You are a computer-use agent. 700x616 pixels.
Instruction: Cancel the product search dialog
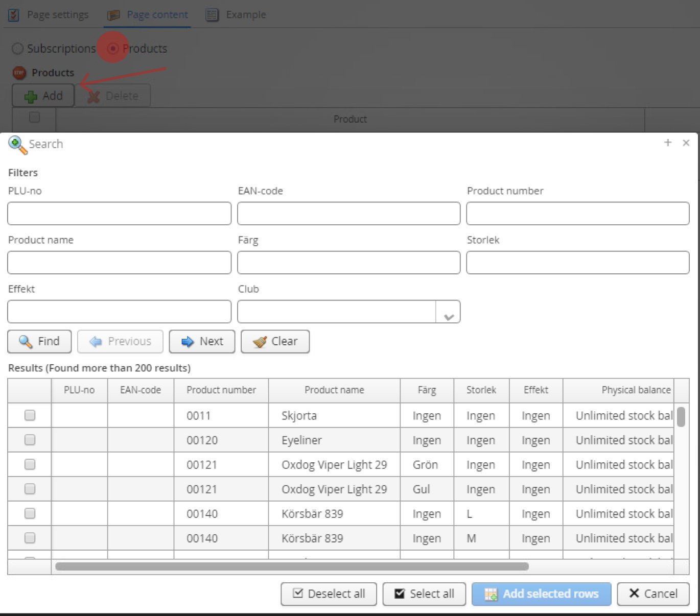(653, 594)
